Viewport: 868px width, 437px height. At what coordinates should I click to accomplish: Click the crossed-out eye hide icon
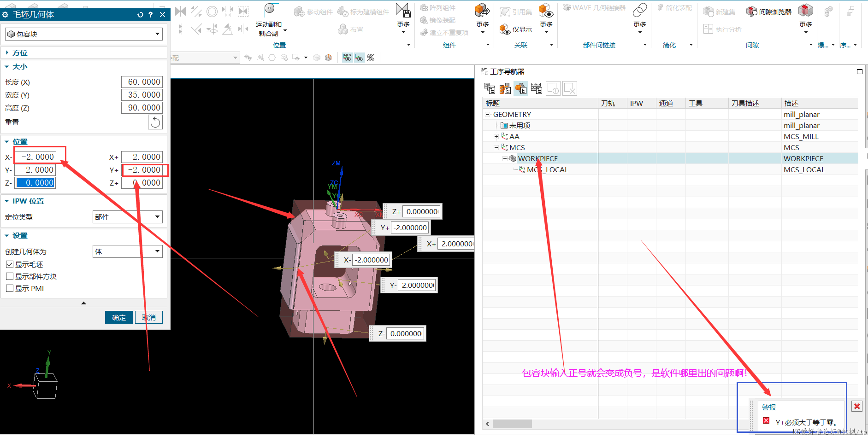[x=371, y=58]
